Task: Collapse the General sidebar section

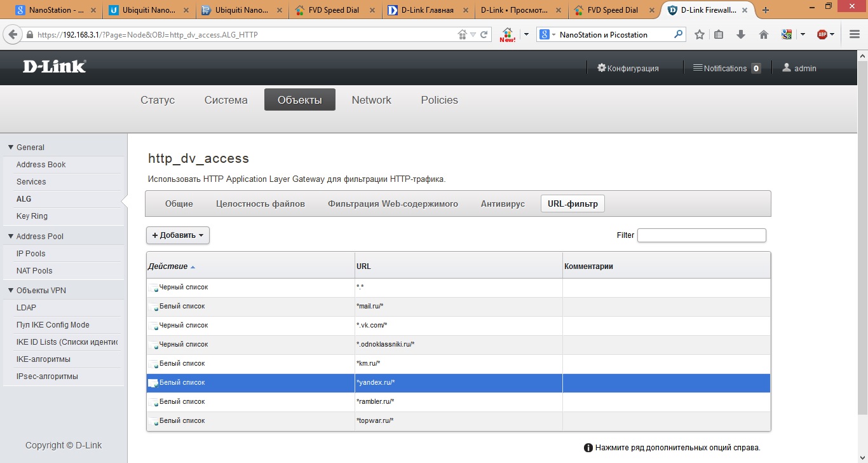Action: (x=11, y=147)
